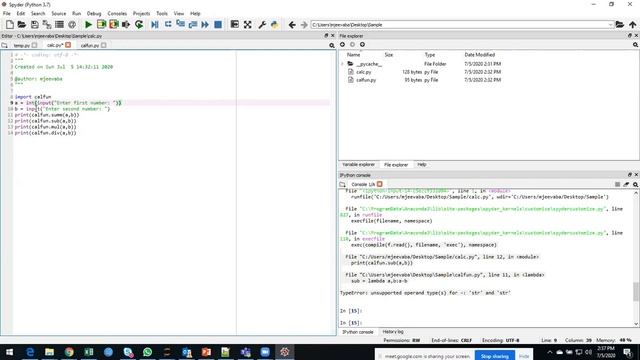The width and height of the screenshot is (640, 360).
Task: Open the Debug menu
Action: [94, 13]
